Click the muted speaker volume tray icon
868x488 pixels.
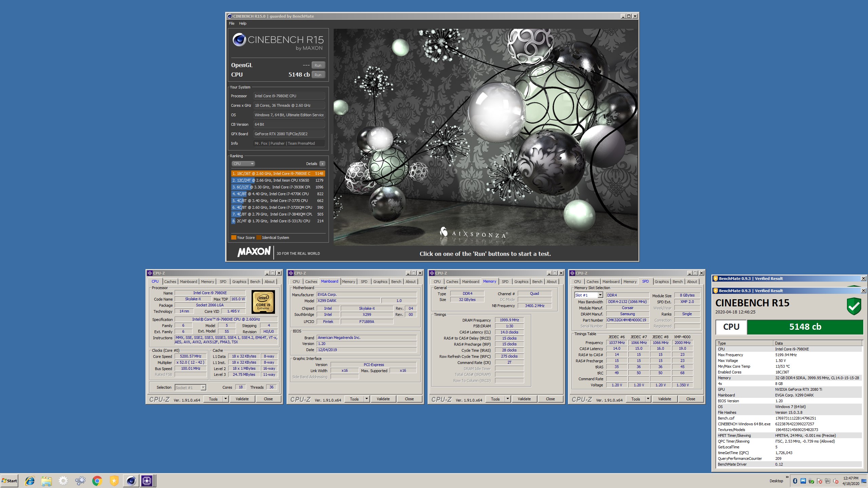[x=835, y=481]
